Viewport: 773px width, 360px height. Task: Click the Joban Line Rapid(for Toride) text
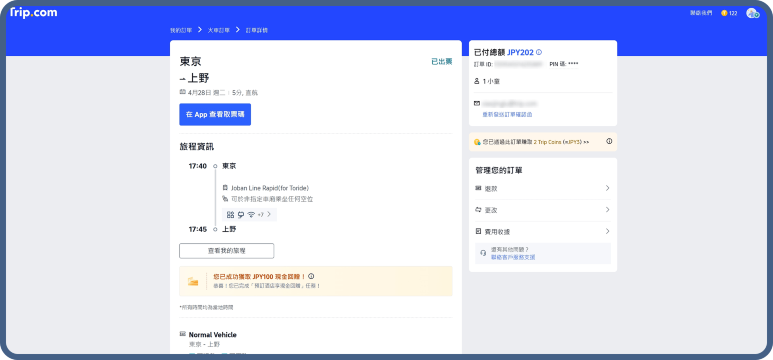point(270,188)
